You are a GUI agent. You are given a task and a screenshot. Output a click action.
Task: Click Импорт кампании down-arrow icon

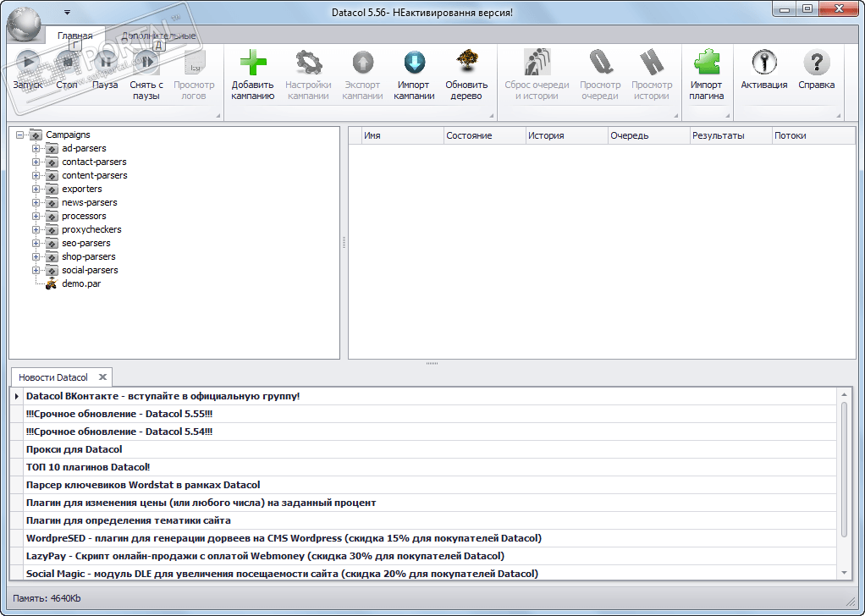[414, 63]
